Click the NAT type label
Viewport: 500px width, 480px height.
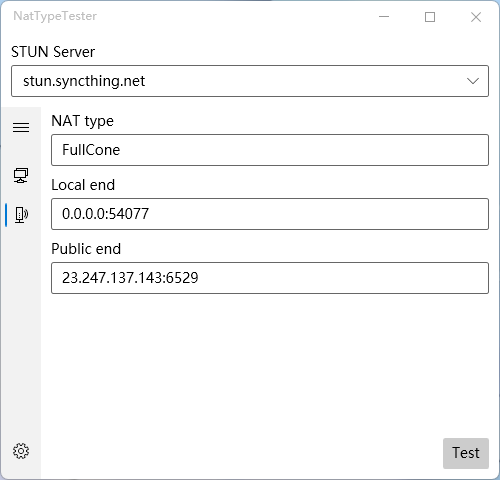pos(82,121)
